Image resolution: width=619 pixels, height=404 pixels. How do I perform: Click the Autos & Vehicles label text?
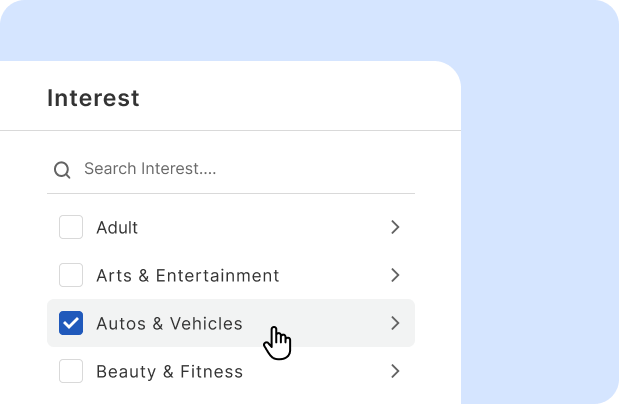click(x=169, y=324)
